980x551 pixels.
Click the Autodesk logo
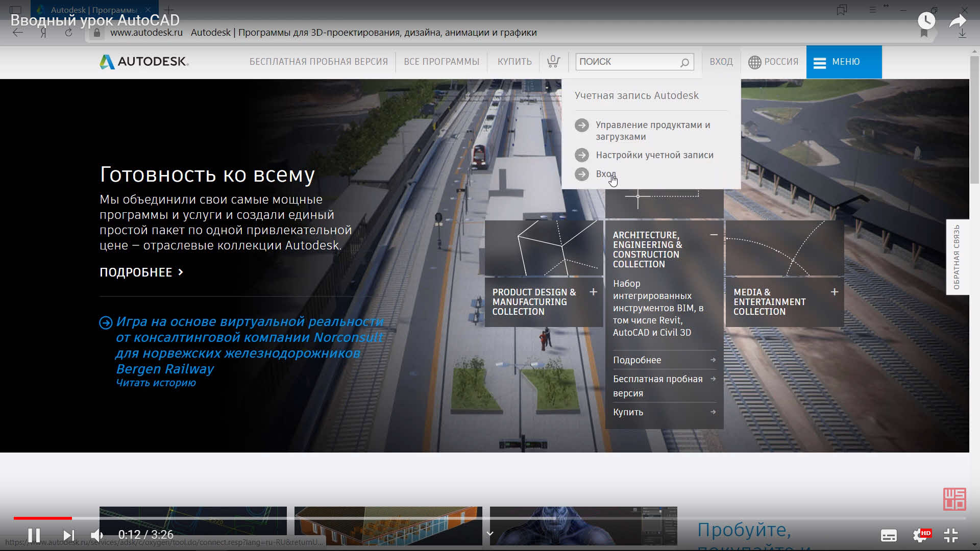[144, 62]
